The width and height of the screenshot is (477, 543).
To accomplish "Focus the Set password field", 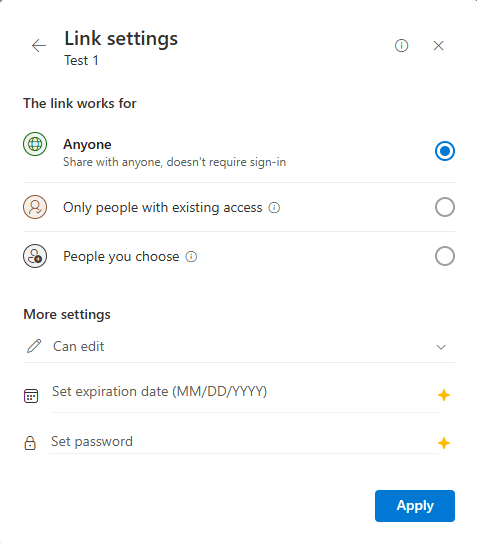I will (x=244, y=442).
